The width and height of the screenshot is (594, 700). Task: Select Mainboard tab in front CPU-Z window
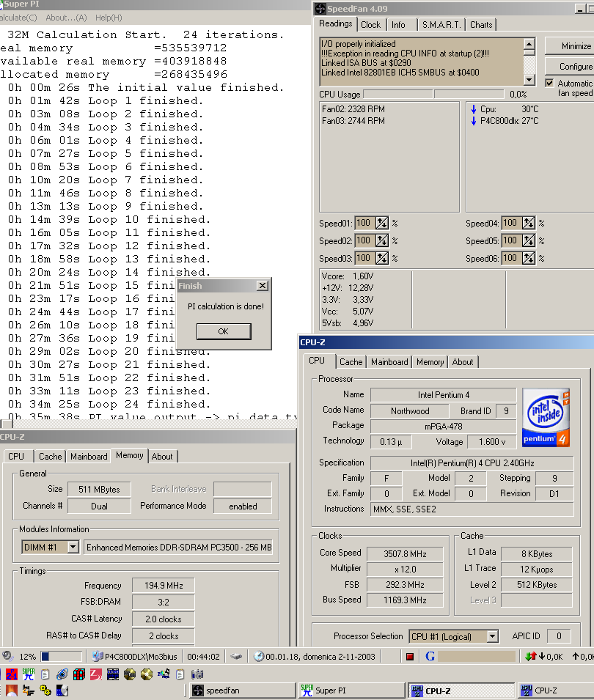389,362
